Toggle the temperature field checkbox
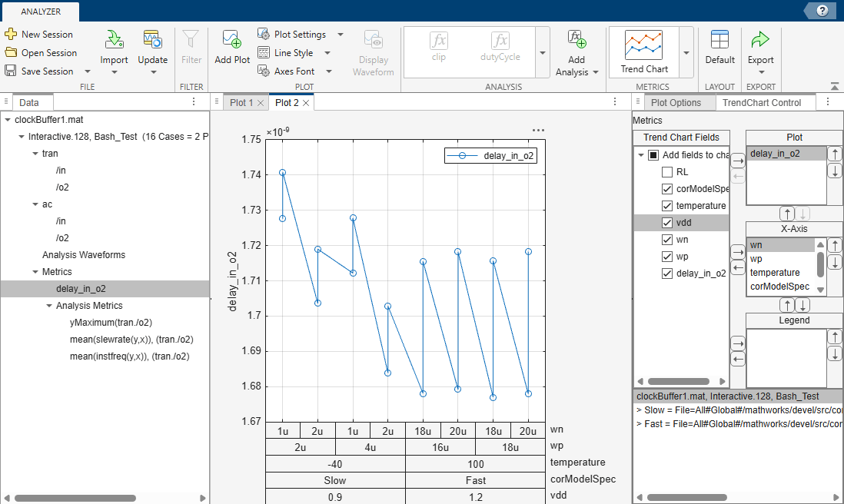The height and width of the screenshot is (504, 844). (x=667, y=206)
